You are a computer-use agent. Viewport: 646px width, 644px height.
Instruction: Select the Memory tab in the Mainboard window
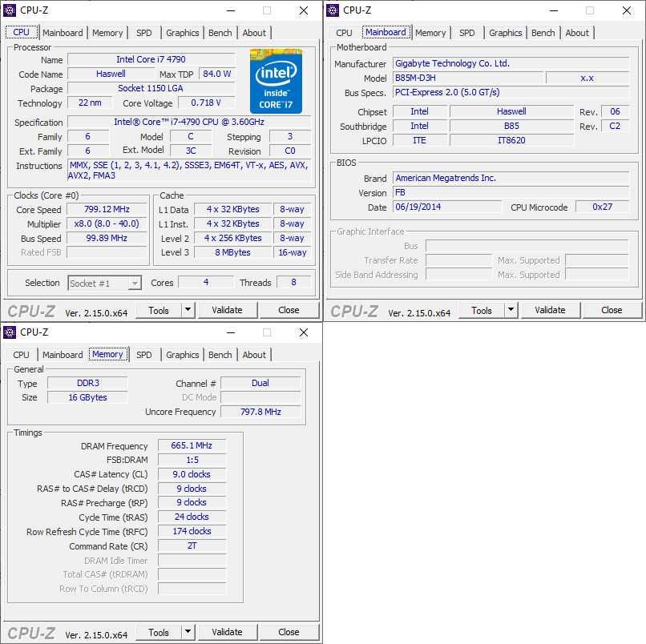click(x=430, y=33)
